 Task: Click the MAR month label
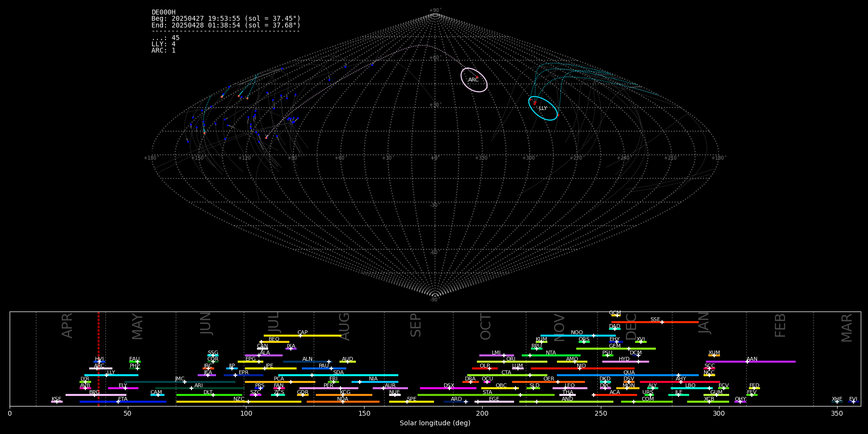click(x=847, y=328)
